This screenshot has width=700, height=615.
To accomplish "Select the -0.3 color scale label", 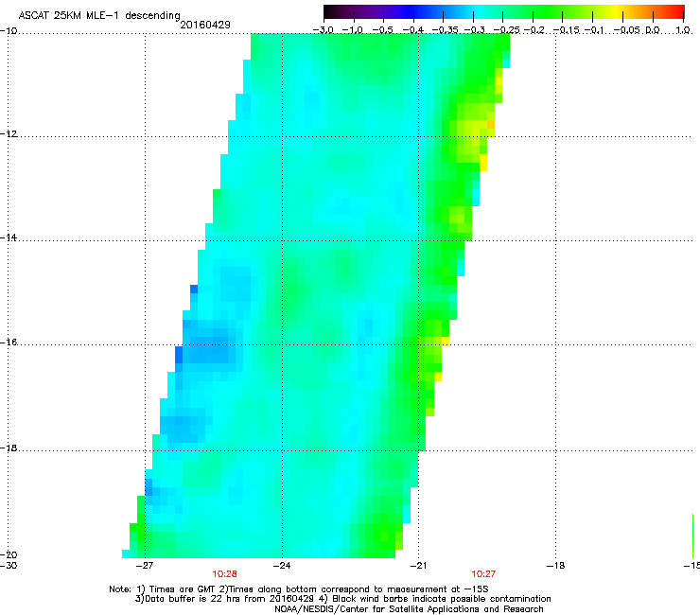I will (475, 30).
